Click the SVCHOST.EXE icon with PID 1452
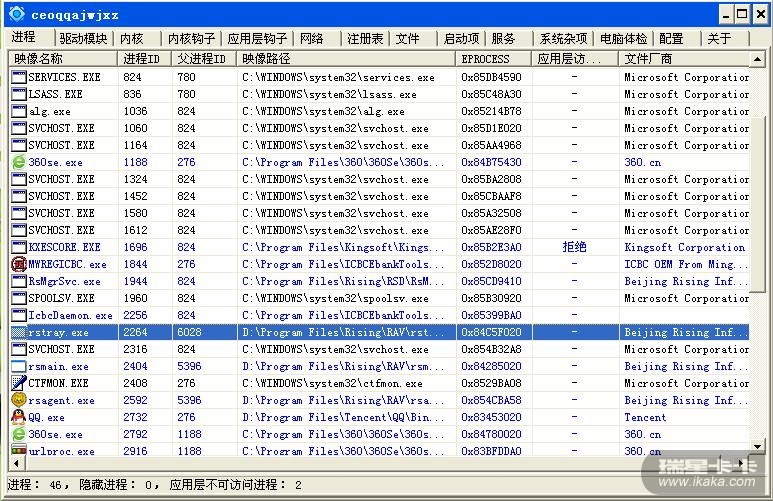Screen dimensions: 773x501 click(19, 196)
